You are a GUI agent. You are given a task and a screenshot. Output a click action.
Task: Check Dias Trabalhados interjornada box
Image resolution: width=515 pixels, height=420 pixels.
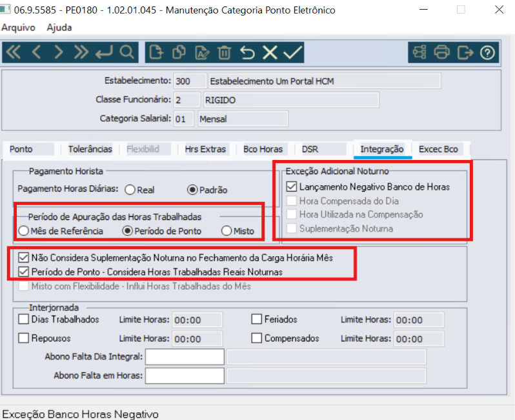pyautogui.click(x=24, y=319)
